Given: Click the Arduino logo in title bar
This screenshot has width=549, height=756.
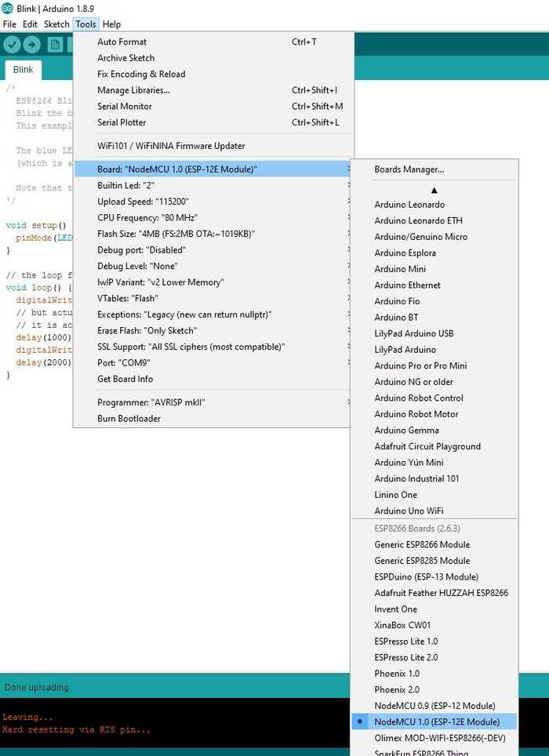Looking at the screenshot, I should click(7, 8).
